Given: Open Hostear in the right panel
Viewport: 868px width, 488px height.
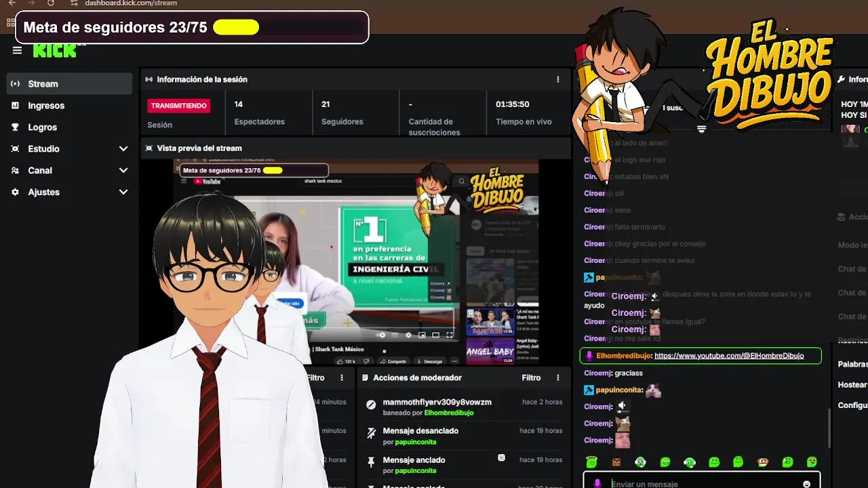Looking at the screenshot, I should (852, 384).
